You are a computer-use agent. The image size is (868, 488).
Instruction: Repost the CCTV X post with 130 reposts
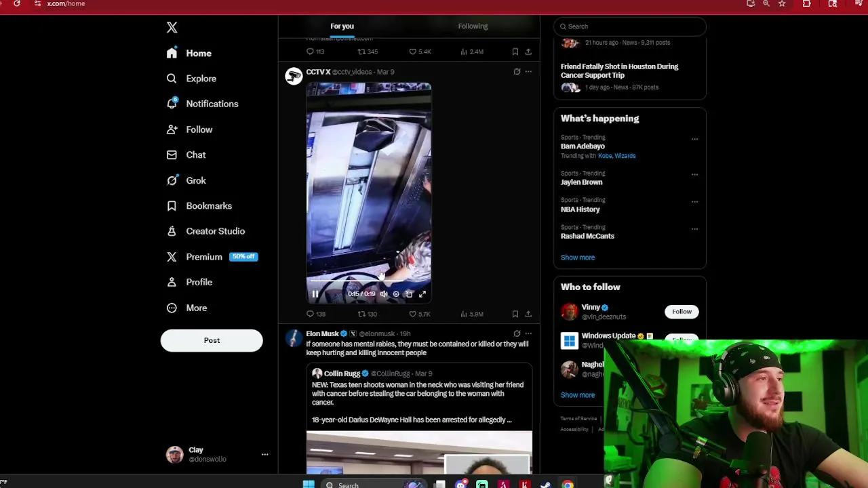tap(368, 314)
